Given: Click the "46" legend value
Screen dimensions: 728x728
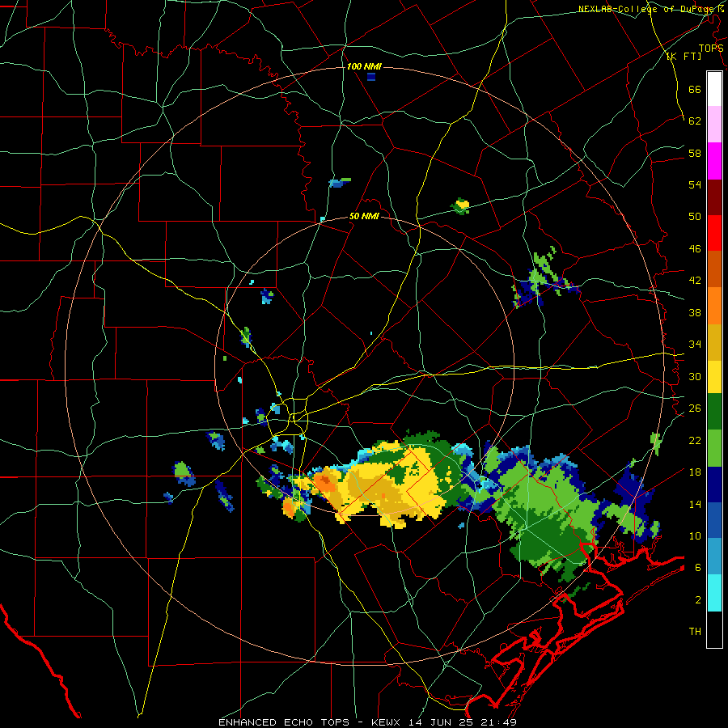Looking at the screenshot, I should [x=695, y=249].
